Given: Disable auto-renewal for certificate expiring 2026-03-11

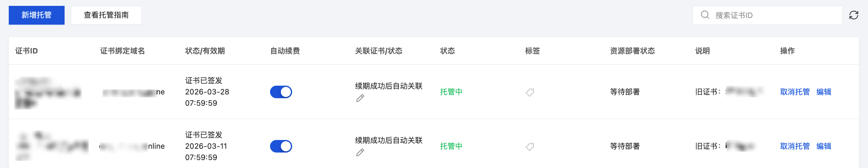Looking at the screenshot, I should tap(281, 146).
